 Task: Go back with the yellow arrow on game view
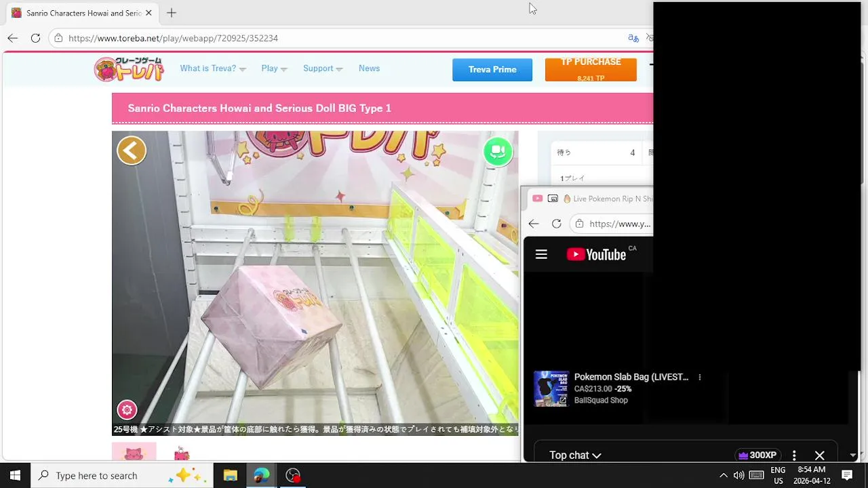tap(132, 150)
